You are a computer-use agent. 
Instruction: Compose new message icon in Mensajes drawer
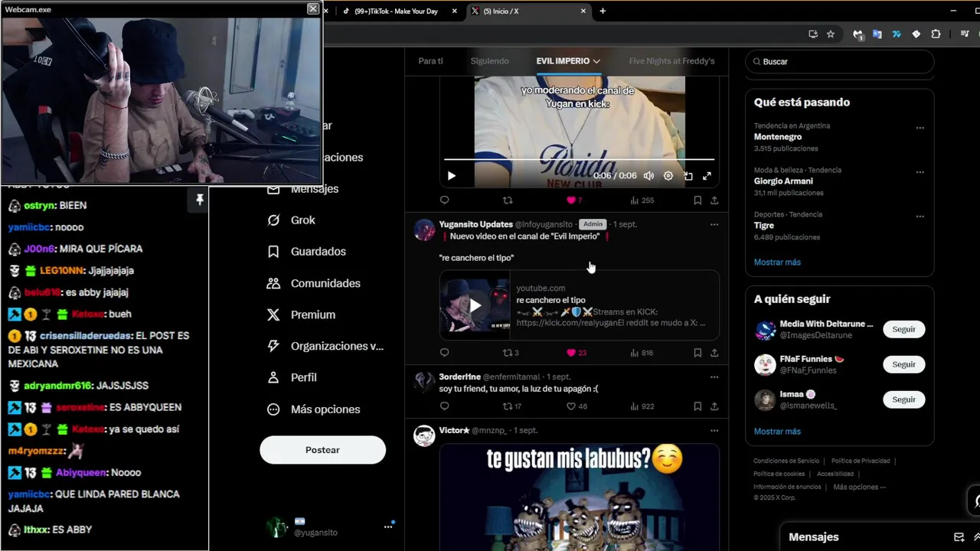tap(959, 537)
